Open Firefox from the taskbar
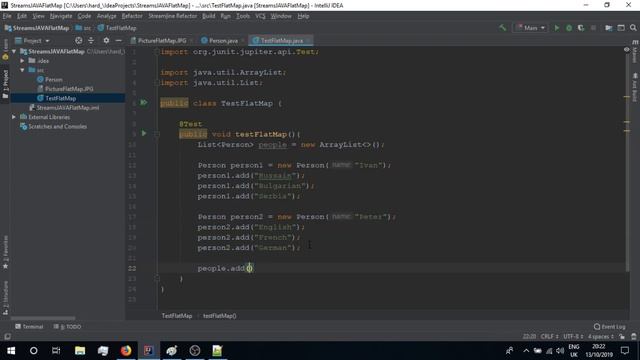Image resolution: width=640 pixels, height=360 pixels. click(126, 351)
